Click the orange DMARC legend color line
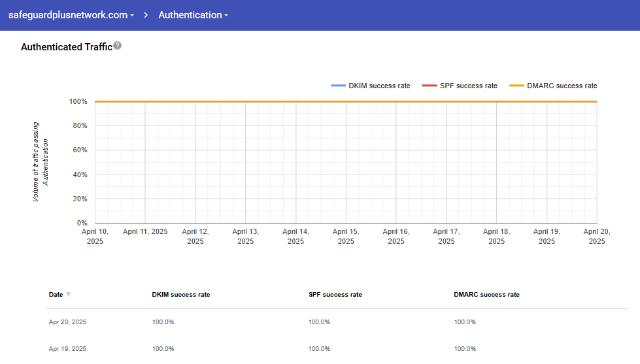Image resolution: width=640 pixels, height=364 pixels. pyautogui.click(x=516, y=86)
